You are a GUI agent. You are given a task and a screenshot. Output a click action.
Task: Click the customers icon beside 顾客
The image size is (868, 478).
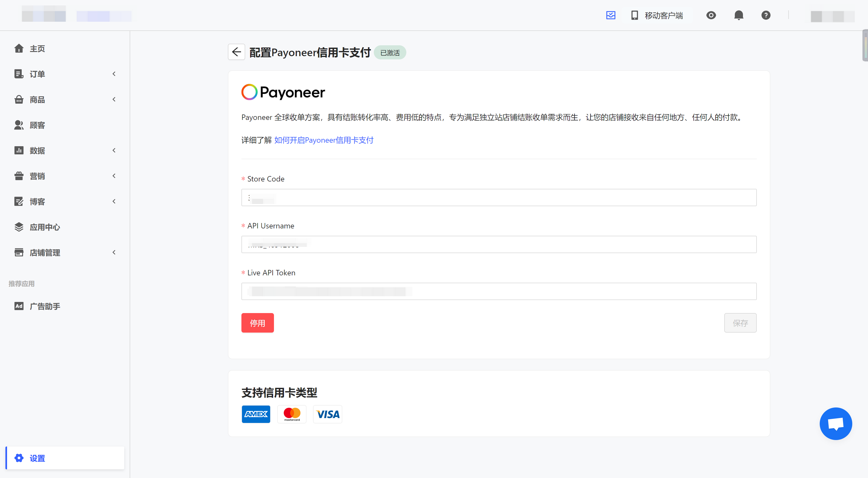point(19,125)
